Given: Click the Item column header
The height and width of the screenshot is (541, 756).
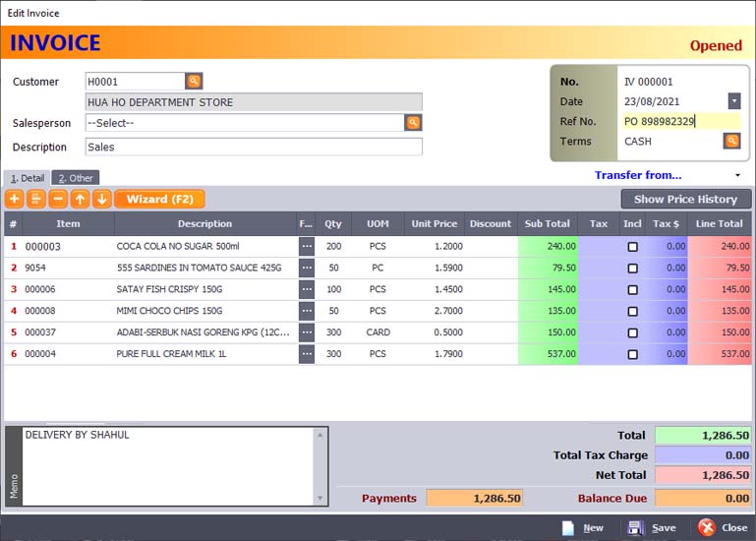Looking at the screenshot, I should [68, 223].
